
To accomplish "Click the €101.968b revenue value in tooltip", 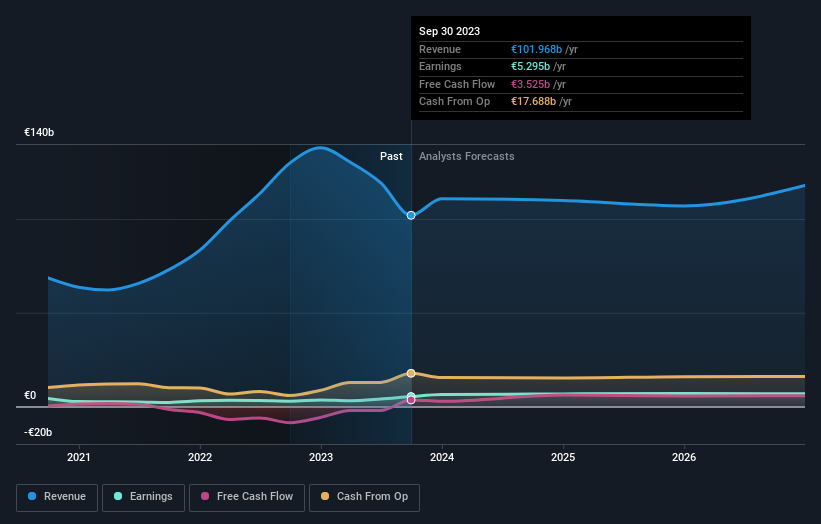I will (536, 49).
